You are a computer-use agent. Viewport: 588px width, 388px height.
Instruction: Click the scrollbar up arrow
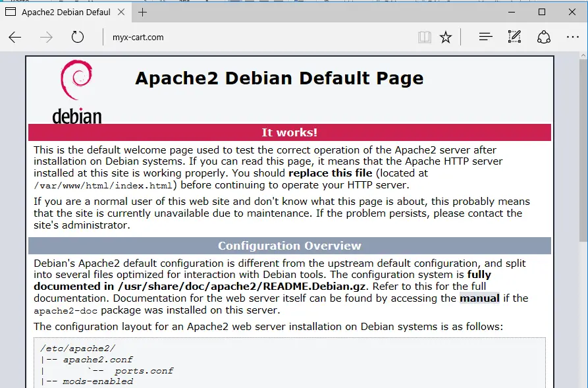click(583, 55)
